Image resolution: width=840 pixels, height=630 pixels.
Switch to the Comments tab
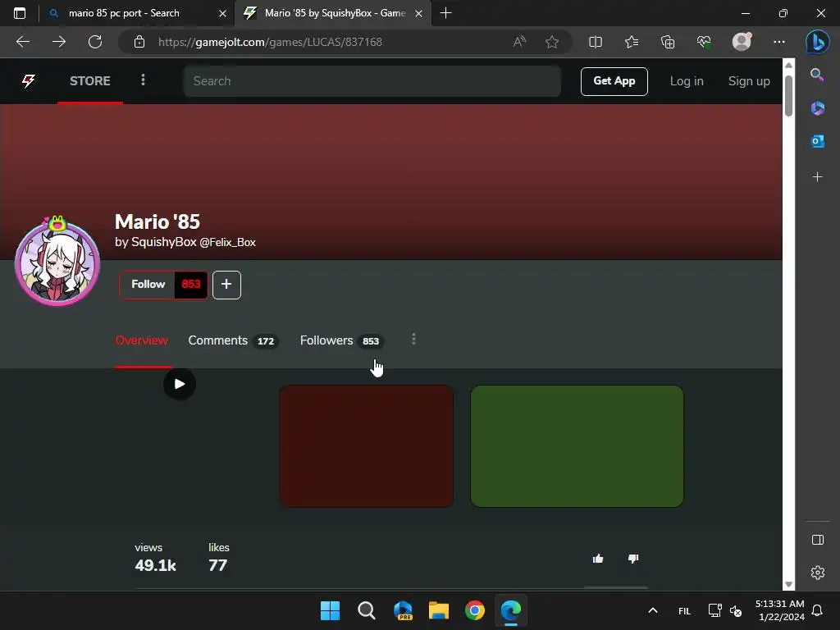[233, 340]
